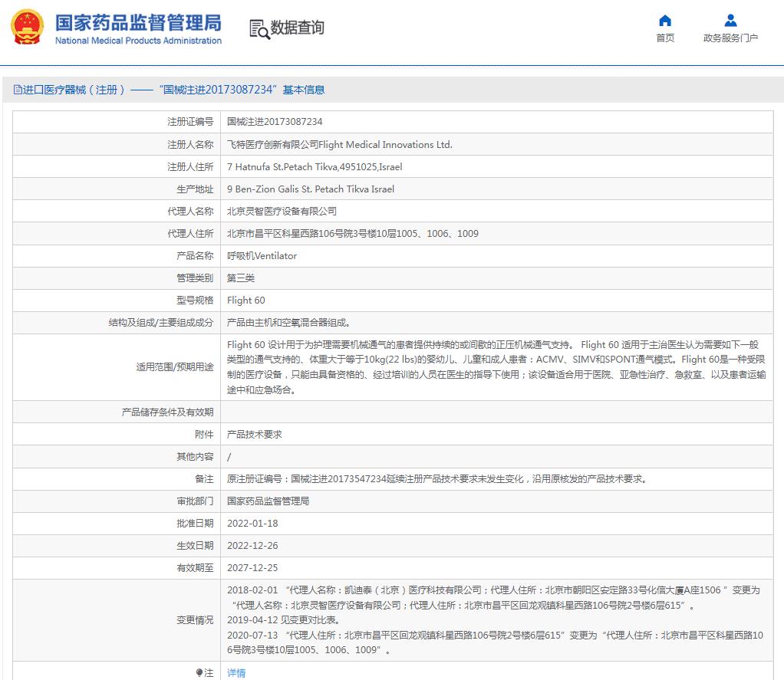Click the 附件 value 产品技术要求
784x680 pixels.
(x=255, y=434)
